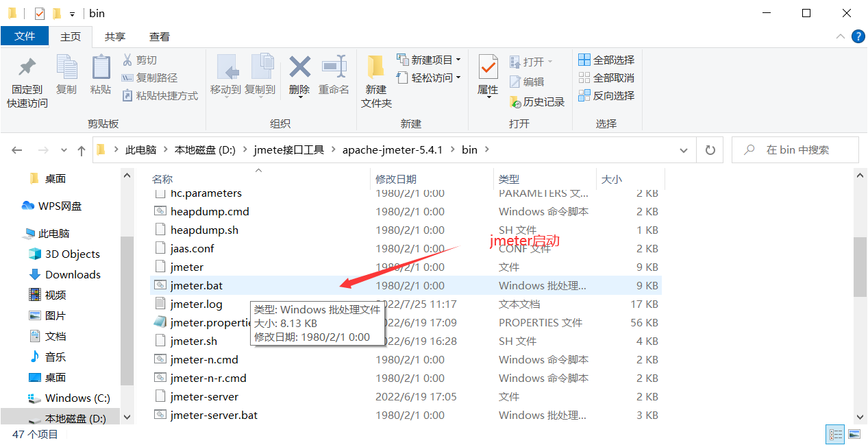Click Select all (全部选择)
Screen dimensions: 868x445
[x=606, y=60]
